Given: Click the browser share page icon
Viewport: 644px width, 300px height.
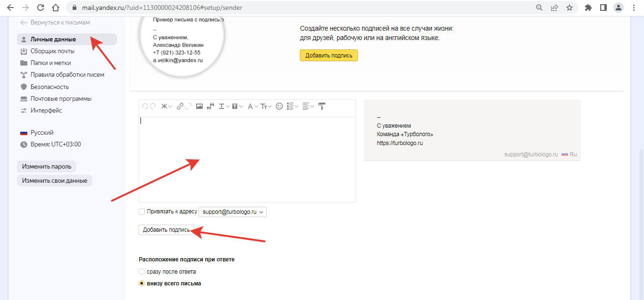Looking at the screenshot, I should click(554, 8).
